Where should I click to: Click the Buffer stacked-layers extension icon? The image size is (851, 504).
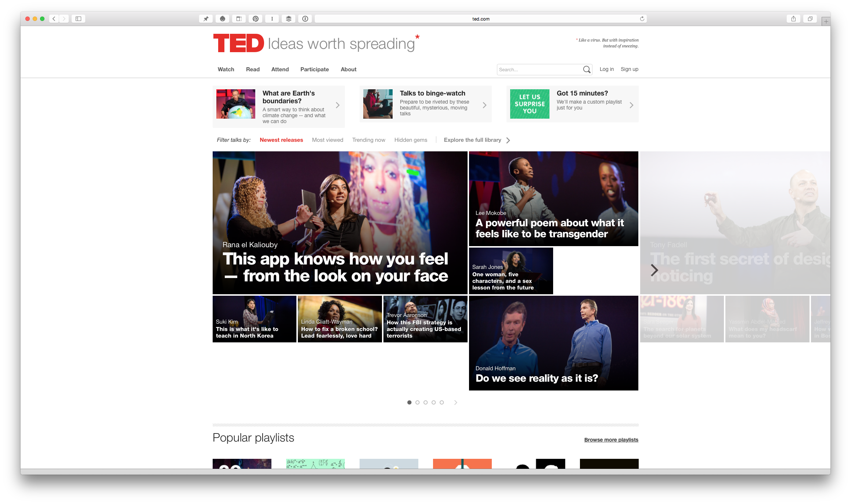(x=289, y=19)
